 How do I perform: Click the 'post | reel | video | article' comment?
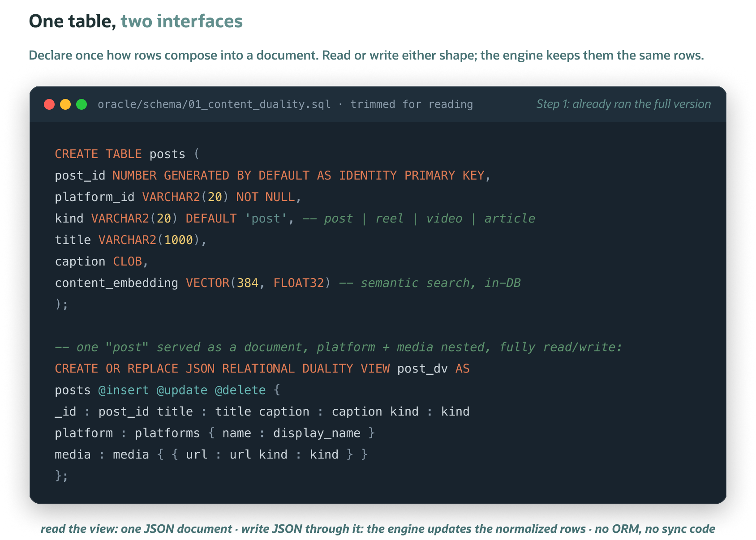(x=430, y=219)
